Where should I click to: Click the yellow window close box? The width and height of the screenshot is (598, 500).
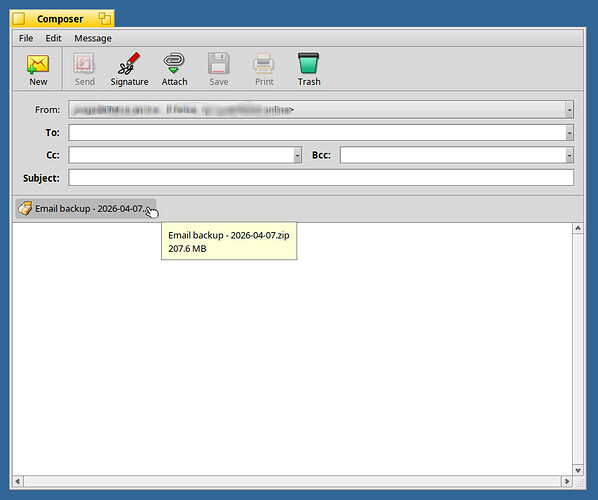[x=18, y=19]
